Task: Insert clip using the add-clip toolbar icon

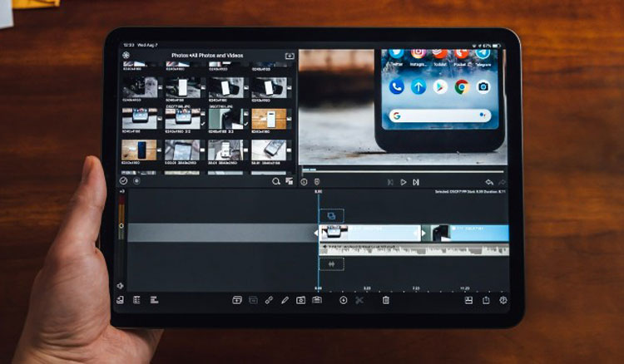Action: [237, 300]
